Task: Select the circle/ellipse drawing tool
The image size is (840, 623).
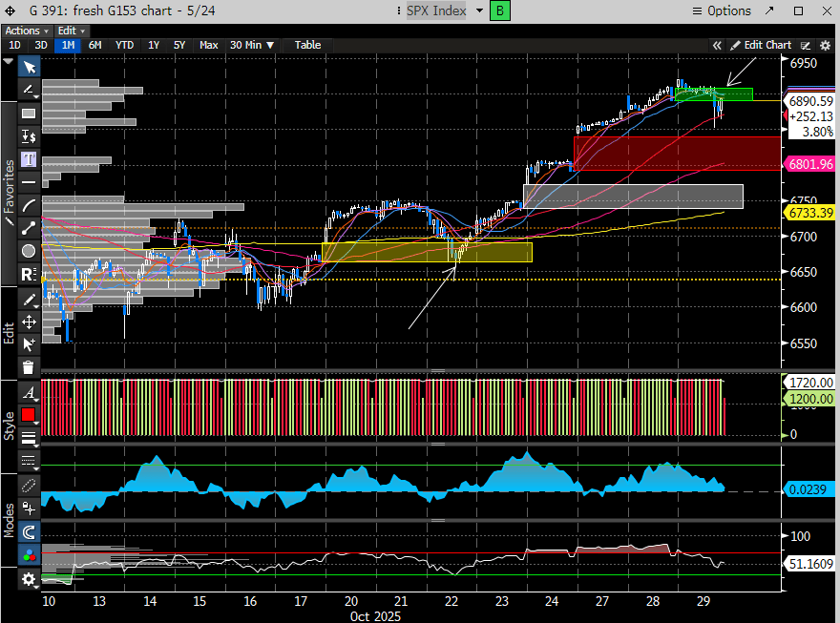Action: (x=29, y=251)
